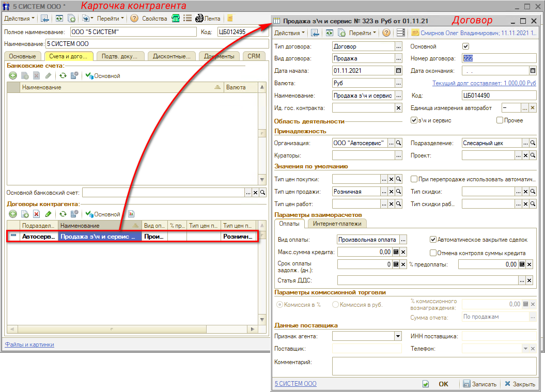545x392 pixels.
Task: Click into the Комментарий text field
Action: pos(434,366)
